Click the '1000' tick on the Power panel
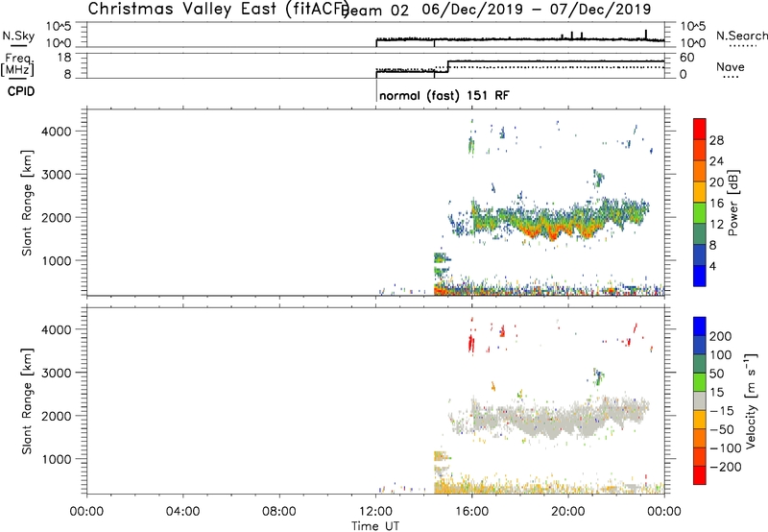The height and width of the screenshot is (532, 768). pos(56,261)
